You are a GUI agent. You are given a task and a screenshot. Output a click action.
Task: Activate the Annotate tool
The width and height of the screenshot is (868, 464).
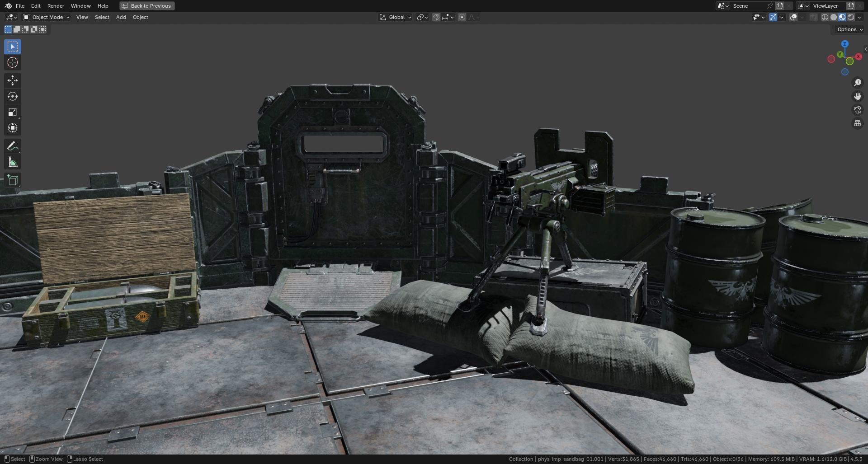point(13,146)
